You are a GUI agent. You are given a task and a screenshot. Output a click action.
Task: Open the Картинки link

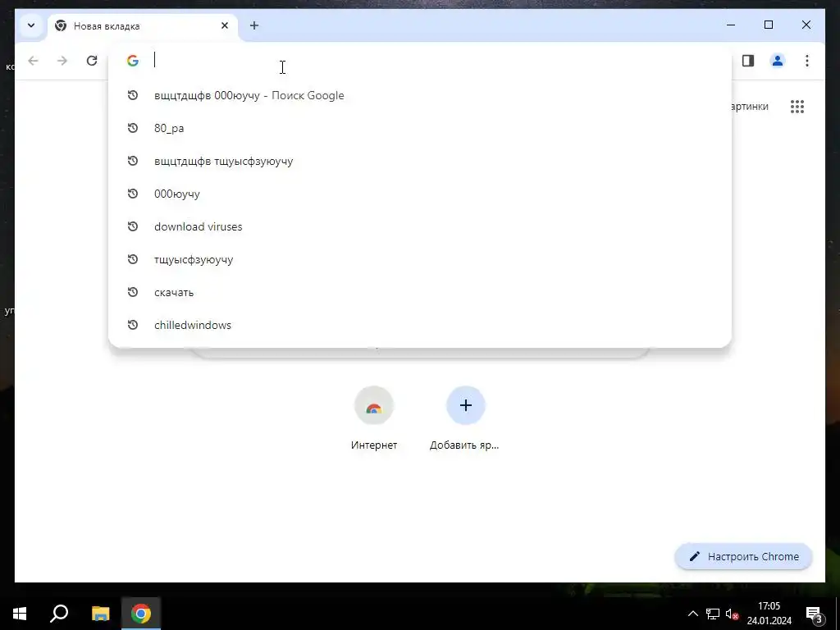coord(750,106)
